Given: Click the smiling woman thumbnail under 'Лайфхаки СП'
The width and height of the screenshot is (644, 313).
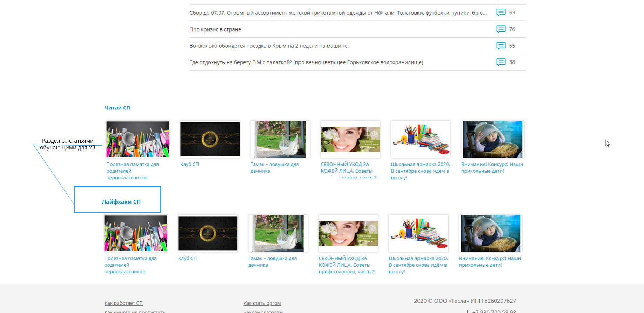Looking at the screenshot, I should (348, 233).
